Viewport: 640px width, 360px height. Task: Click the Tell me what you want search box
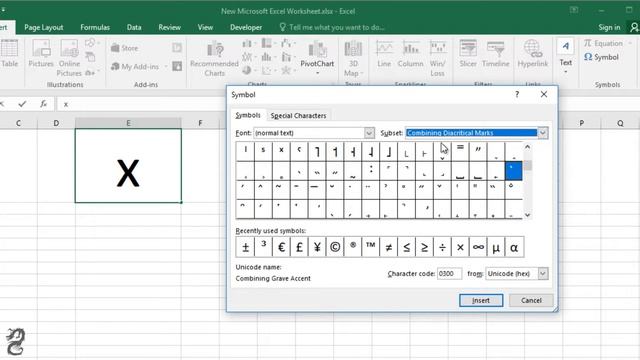[x=332, y=27]
